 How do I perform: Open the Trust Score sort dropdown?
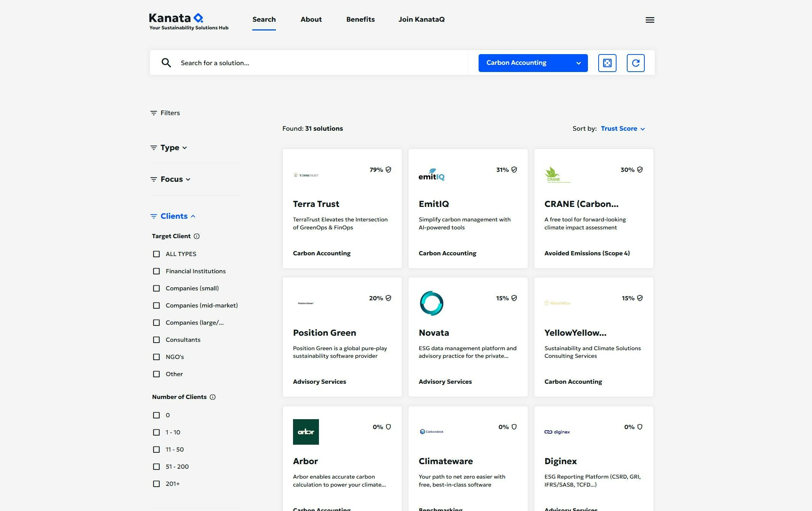click(623, 129)
